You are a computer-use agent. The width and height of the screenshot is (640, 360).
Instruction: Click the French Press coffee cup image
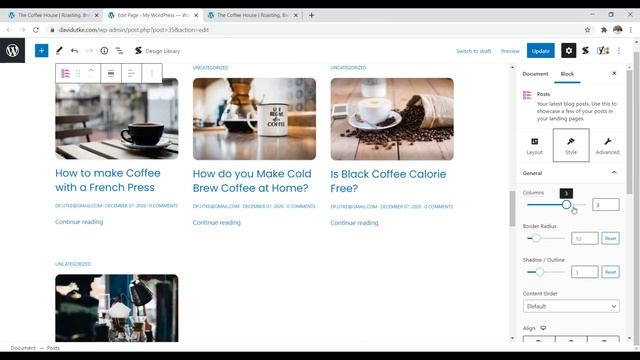coord(117,122)
